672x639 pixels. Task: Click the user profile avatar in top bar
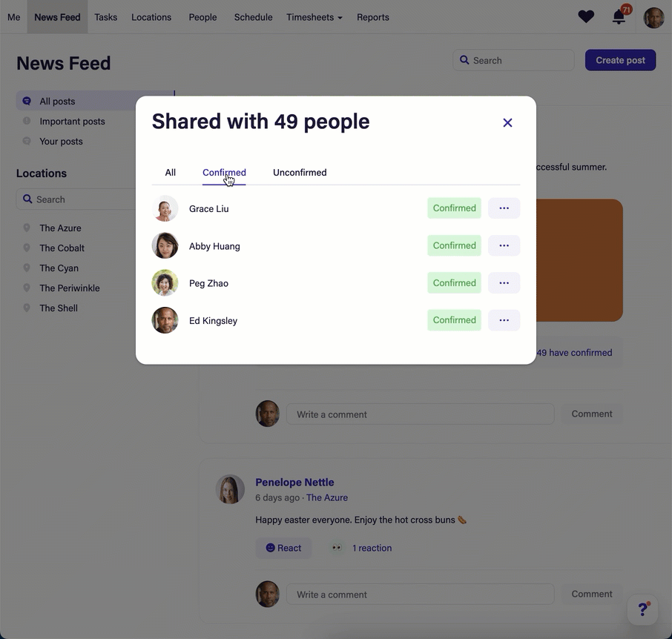(x=653, y=18)
